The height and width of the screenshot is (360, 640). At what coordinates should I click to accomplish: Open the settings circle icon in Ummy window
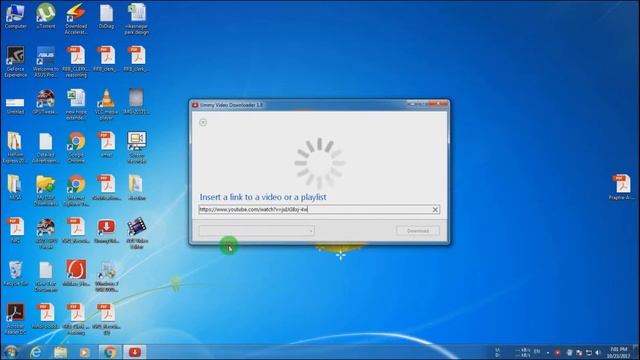pos(203,122)
